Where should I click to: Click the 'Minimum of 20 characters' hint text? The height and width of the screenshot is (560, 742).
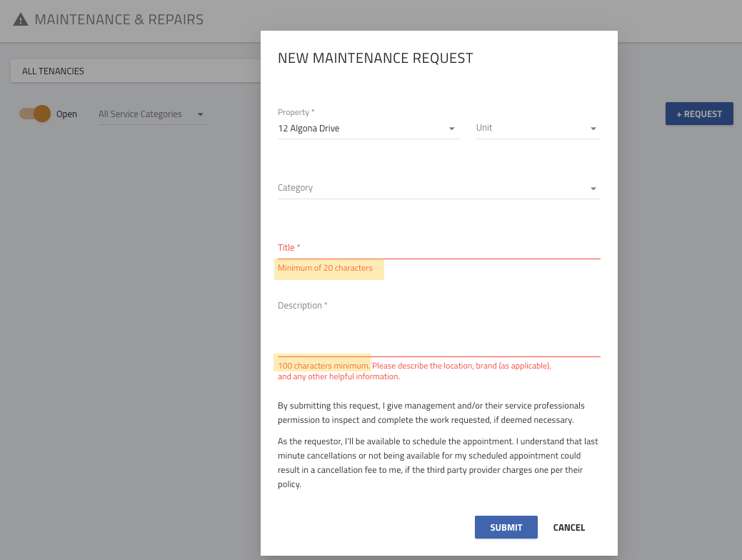[x=325, y=268]
